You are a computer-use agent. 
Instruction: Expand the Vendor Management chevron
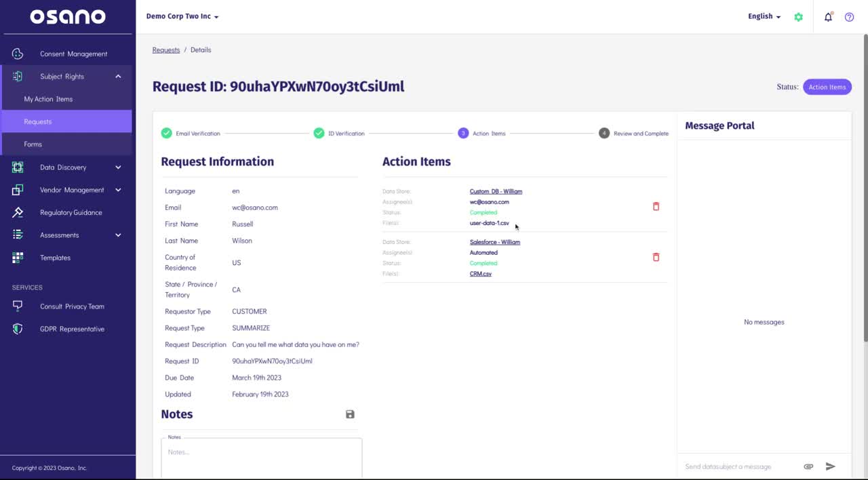click(x=118, y=190)
